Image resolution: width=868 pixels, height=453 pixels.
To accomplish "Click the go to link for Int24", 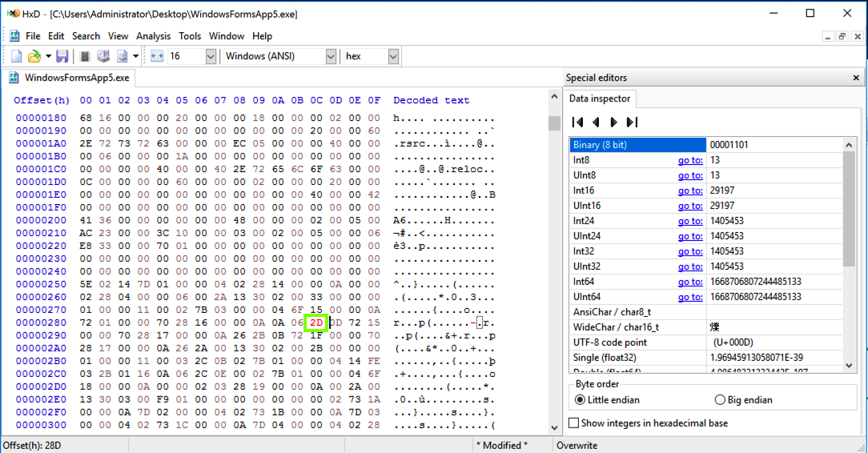I will pyautogui.click(x=690, y=221).
